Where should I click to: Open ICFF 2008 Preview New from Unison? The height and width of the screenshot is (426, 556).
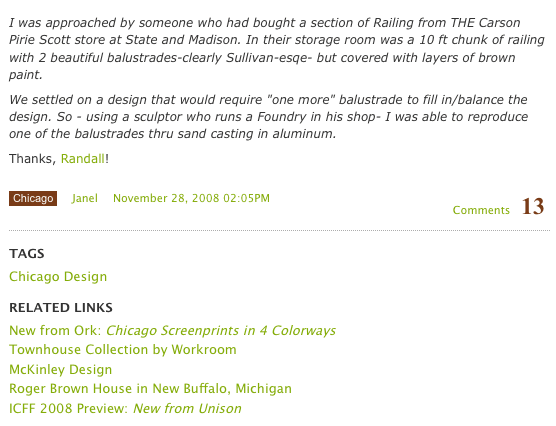tap(125, 408)
